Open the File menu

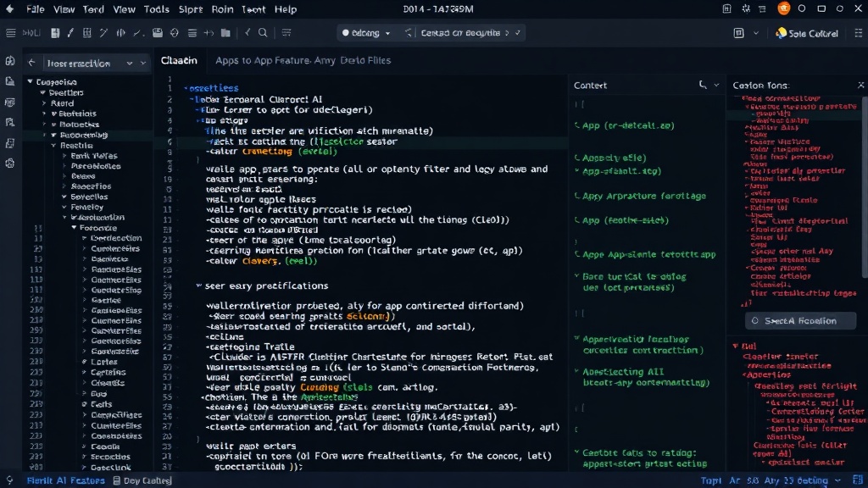(x=35, y=9)
